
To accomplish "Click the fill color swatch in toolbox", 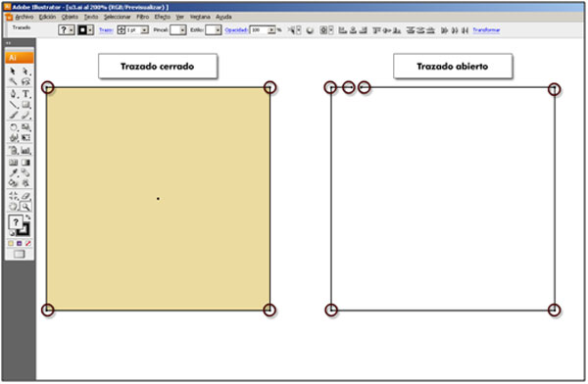I will [16, 222].
